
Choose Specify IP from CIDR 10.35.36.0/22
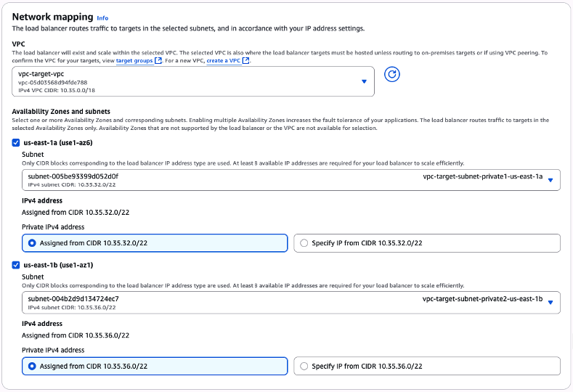coord(304,367)
